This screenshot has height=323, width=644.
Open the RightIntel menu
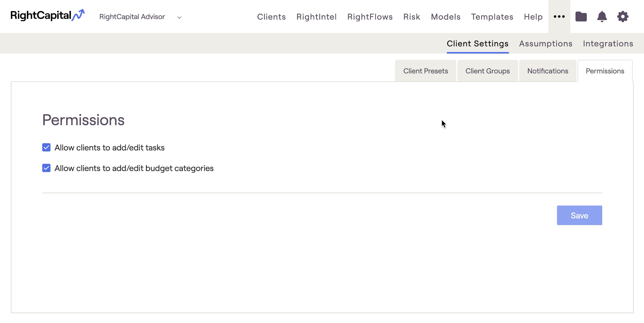click(316, 17)
